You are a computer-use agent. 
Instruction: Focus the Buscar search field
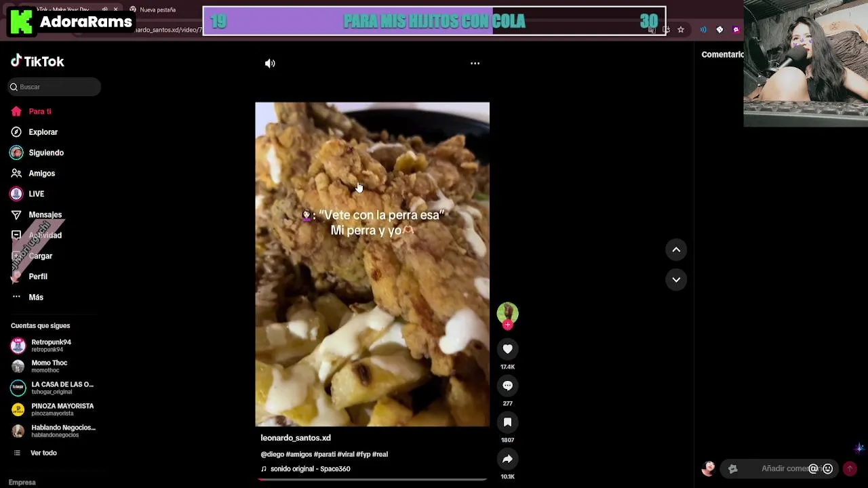point(54,87)
